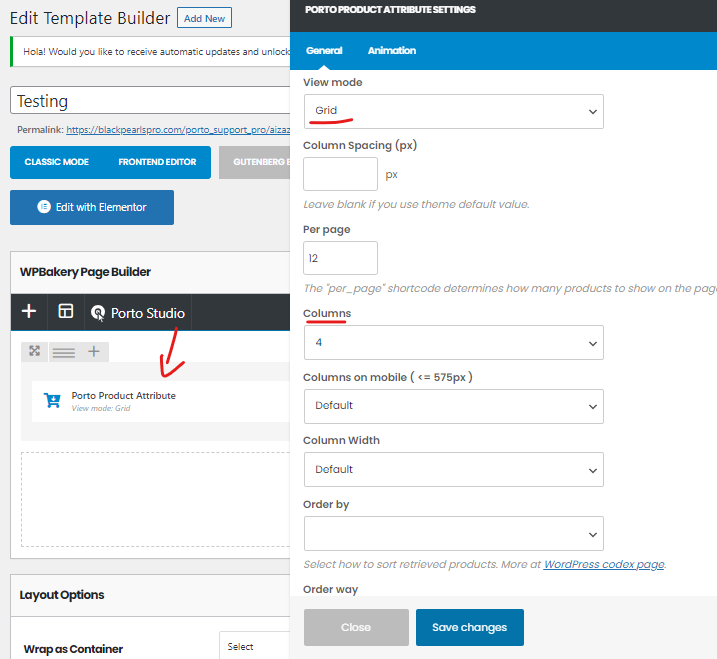
Task: Click the WPBakery Page Builder heading
Action: coord(85,272)
